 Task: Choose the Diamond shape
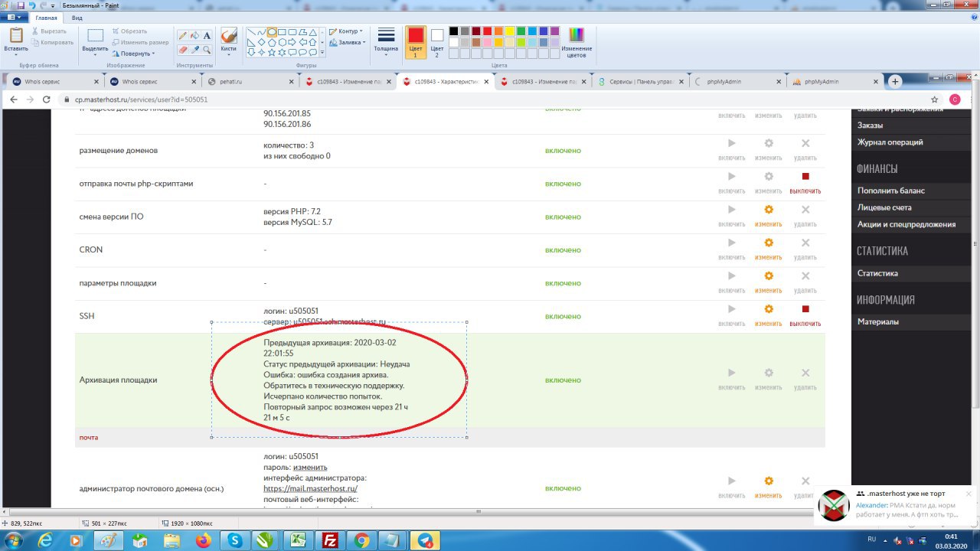[262, 42]
